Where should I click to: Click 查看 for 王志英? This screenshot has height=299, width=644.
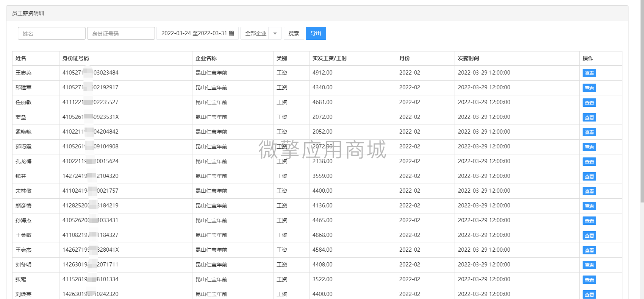point(589,73)
